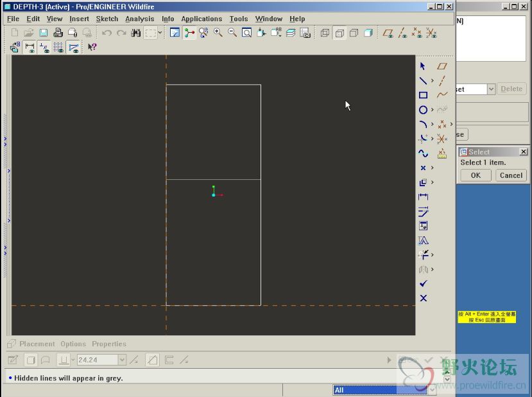
Task: Open the selection box dropdown arrow in toolbar
Action: [x=160, y=33]
